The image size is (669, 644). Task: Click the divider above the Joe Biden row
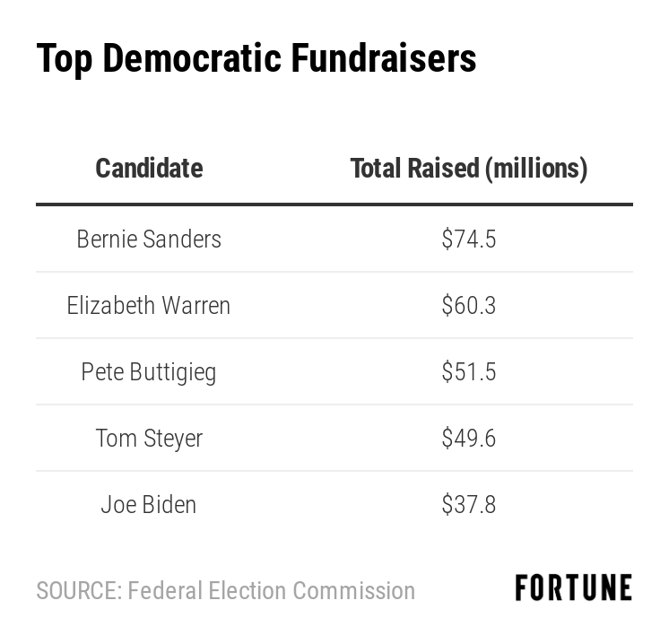pos(334,471)
